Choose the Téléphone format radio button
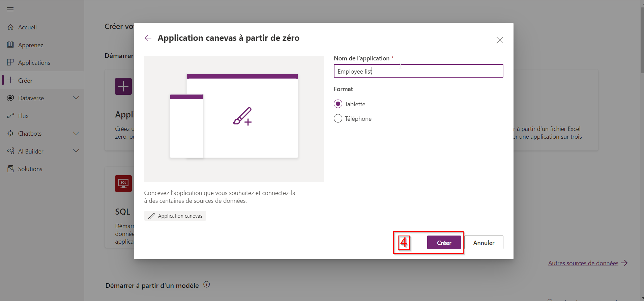The image size is (644, 301). (338, 118)
